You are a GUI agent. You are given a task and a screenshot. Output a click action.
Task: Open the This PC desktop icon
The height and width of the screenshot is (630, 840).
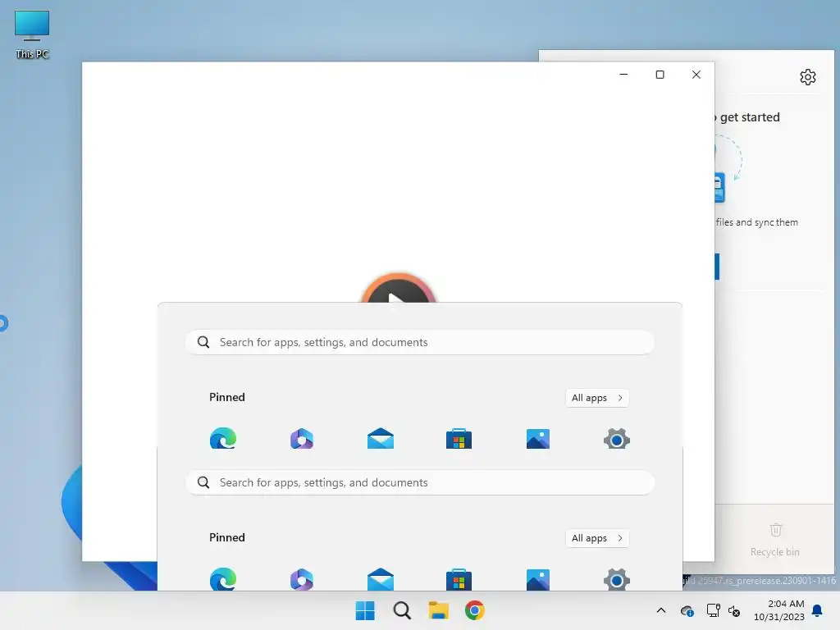click(32, 34)
